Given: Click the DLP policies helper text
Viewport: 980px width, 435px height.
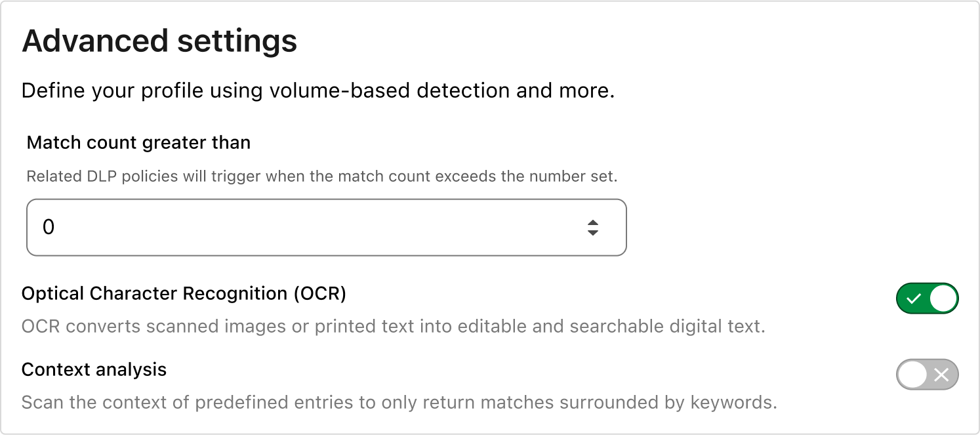Looking at the screenshot, I should [x=322, y=176].
